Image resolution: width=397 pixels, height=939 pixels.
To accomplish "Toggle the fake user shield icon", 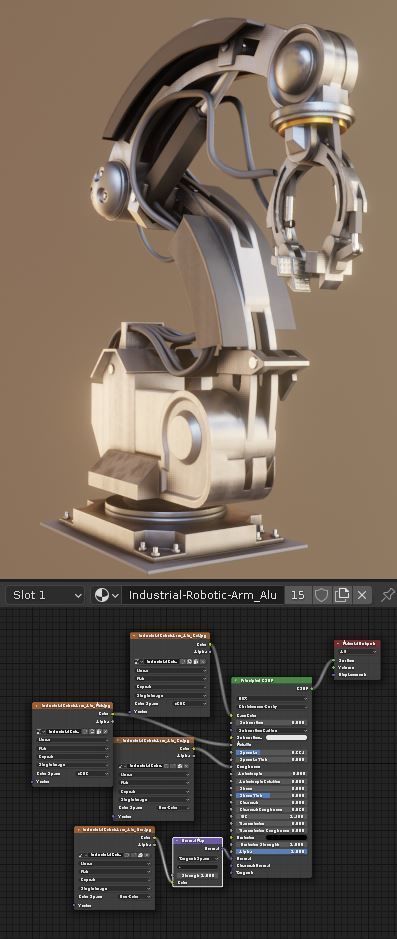I will point(322,595).
